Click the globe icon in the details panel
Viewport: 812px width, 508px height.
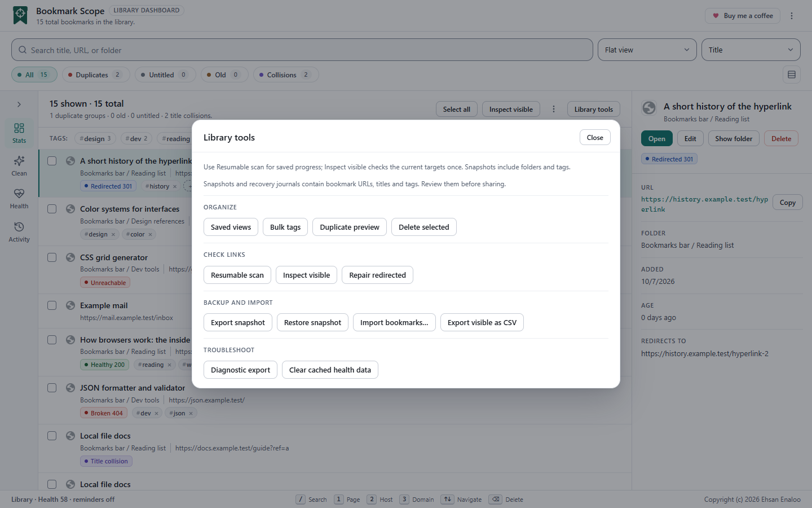pos(649,108)
